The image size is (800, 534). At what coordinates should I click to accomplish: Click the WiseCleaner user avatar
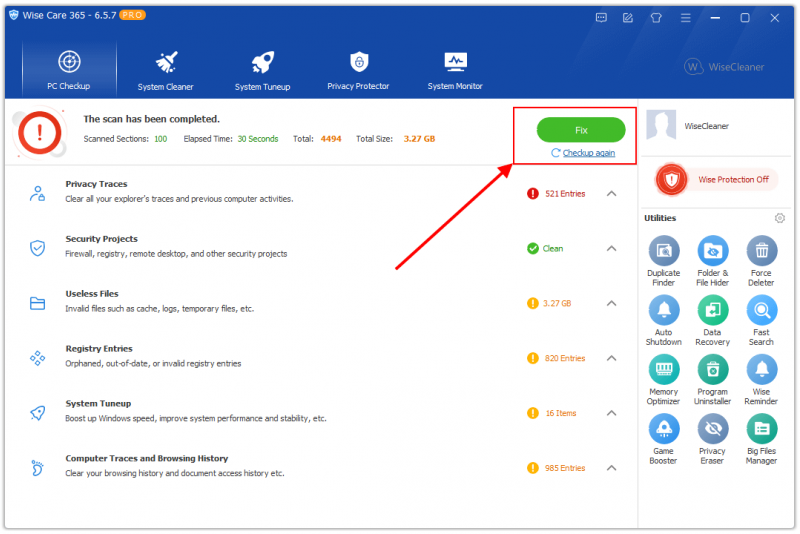(x=661, y=124)
